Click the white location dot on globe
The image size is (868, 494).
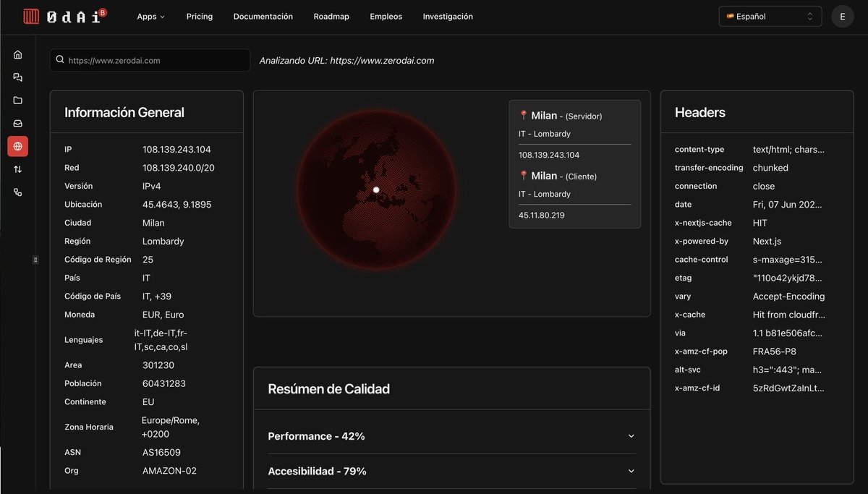coord(376,189)
